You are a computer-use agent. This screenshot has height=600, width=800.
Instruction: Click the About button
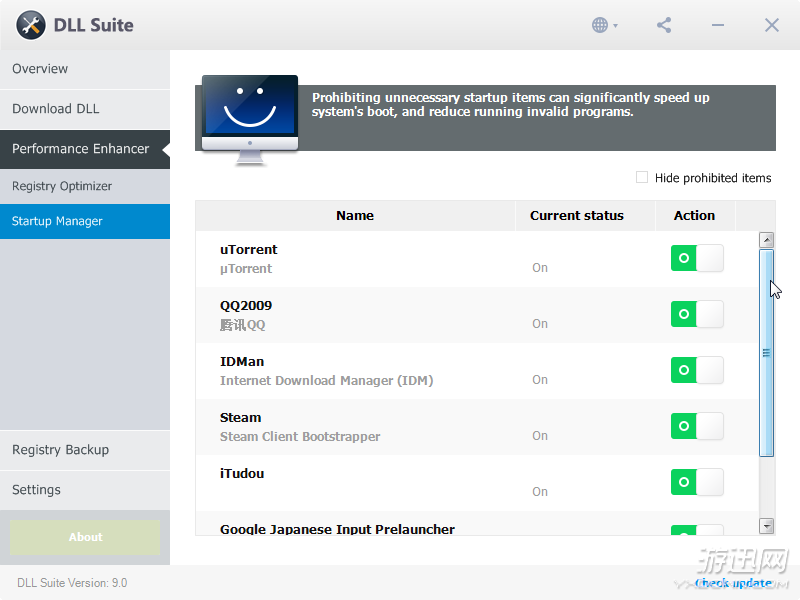[85, 537]
